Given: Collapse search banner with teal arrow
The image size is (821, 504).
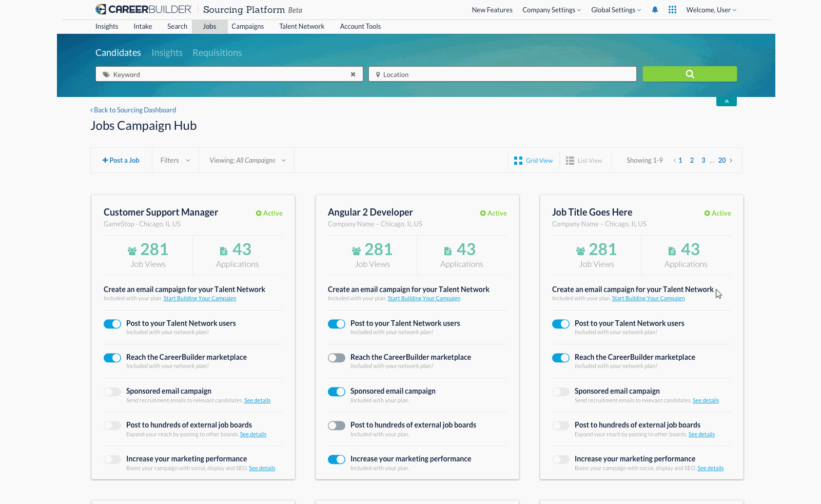Looking at the screenshot, I should click(726, 102).
